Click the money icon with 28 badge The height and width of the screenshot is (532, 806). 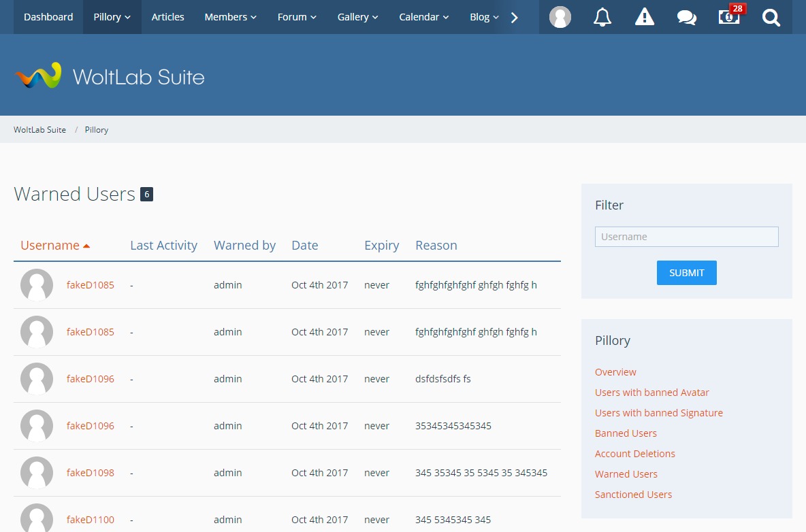(728, 17)
